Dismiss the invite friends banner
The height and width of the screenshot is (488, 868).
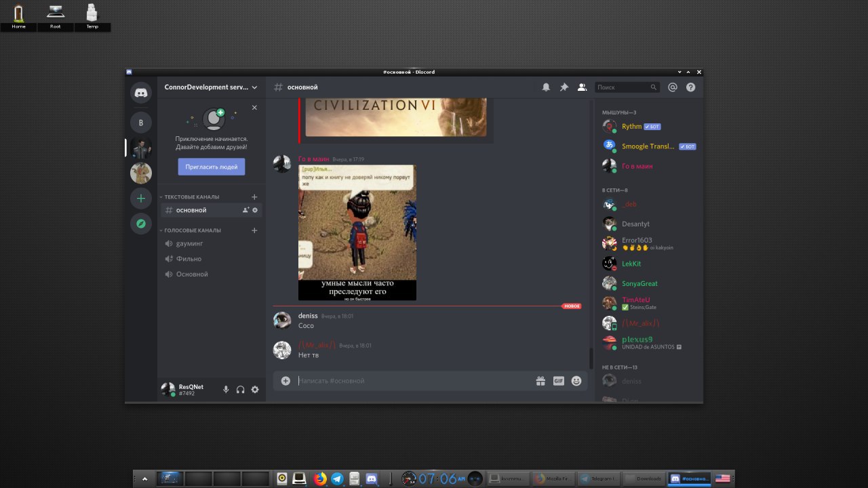point(254,107)
